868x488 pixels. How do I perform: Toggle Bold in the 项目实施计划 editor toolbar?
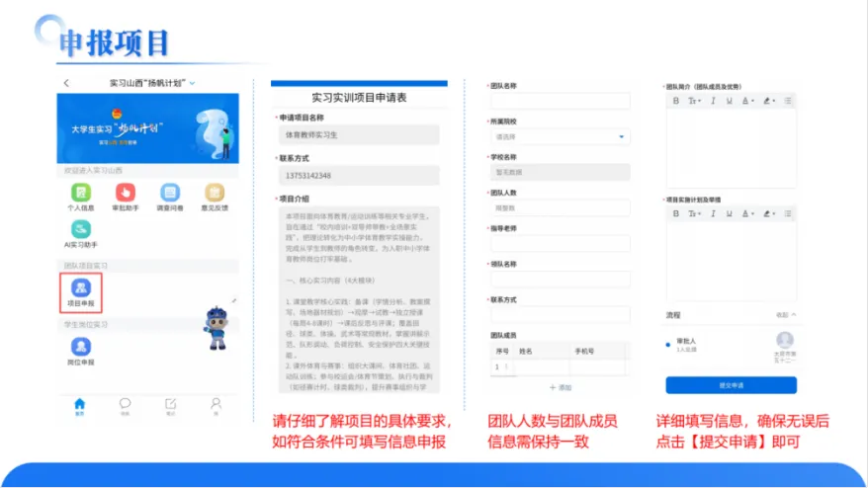coord(676,213)
